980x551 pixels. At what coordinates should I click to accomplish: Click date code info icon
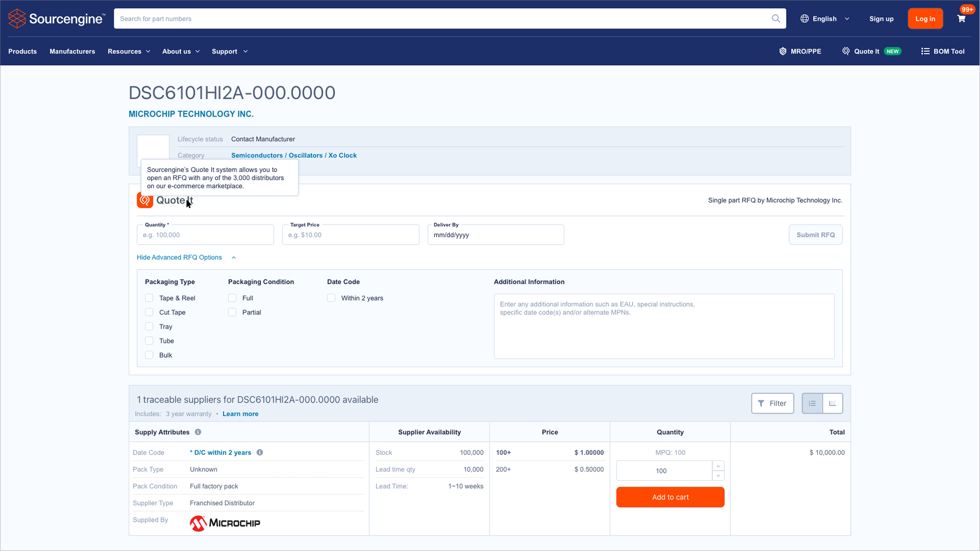260,453
